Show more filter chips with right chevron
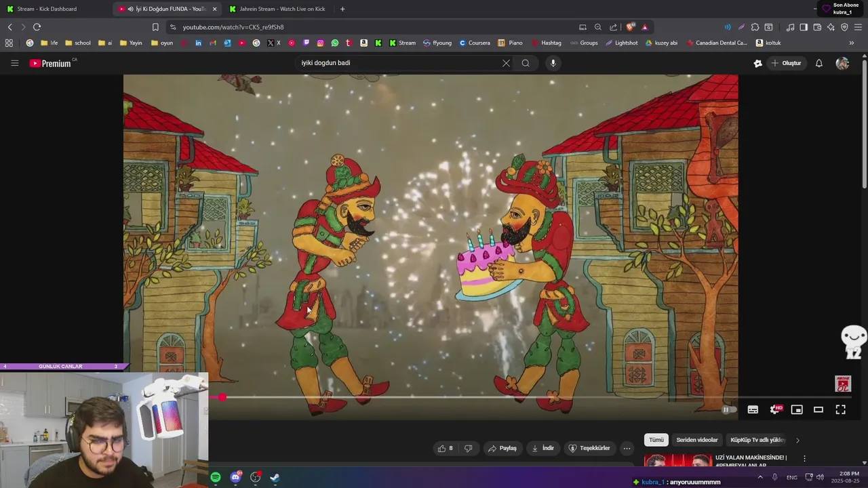 797,440
